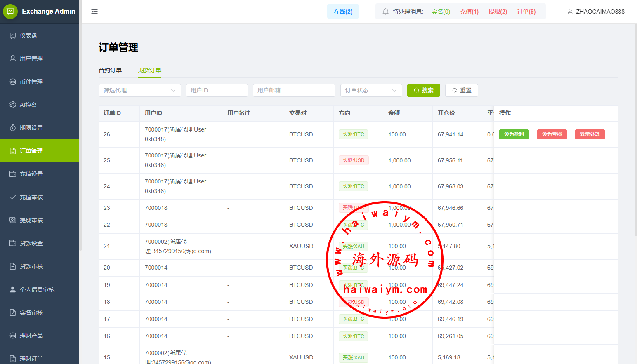Click the hamburger menu collapse icon

[x=94, y=12]
